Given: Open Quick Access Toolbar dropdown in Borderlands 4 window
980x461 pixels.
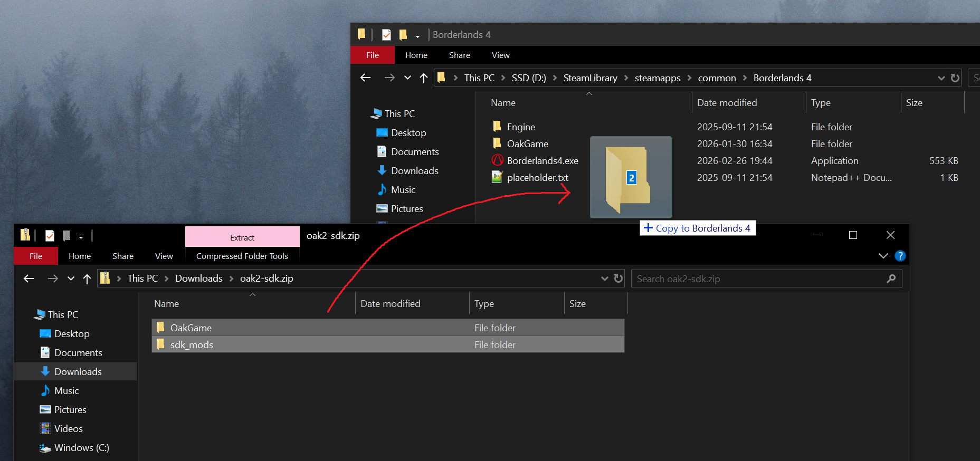Looking at the screenshot, I should click(417, 35).
